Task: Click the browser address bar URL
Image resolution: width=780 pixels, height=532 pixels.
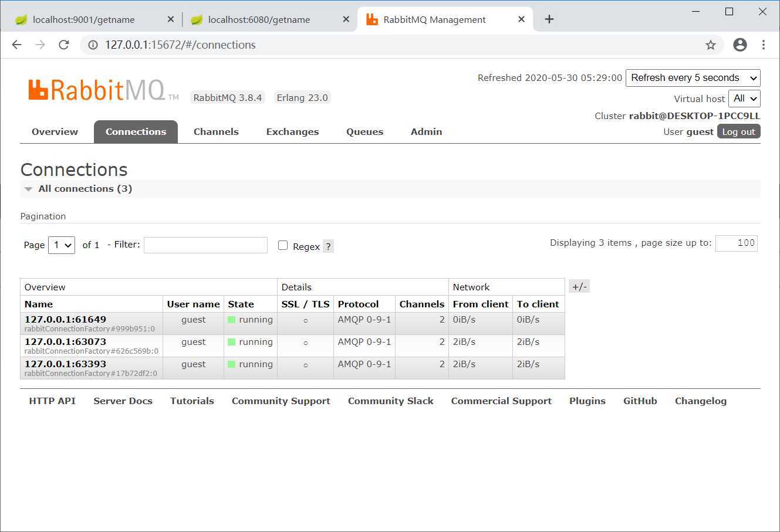Action: [x=180, y=45]
